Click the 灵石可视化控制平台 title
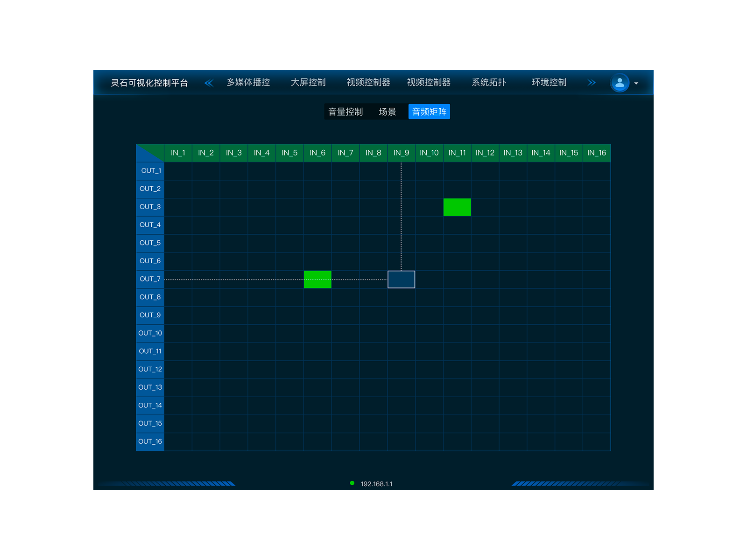 click(149, 83)
